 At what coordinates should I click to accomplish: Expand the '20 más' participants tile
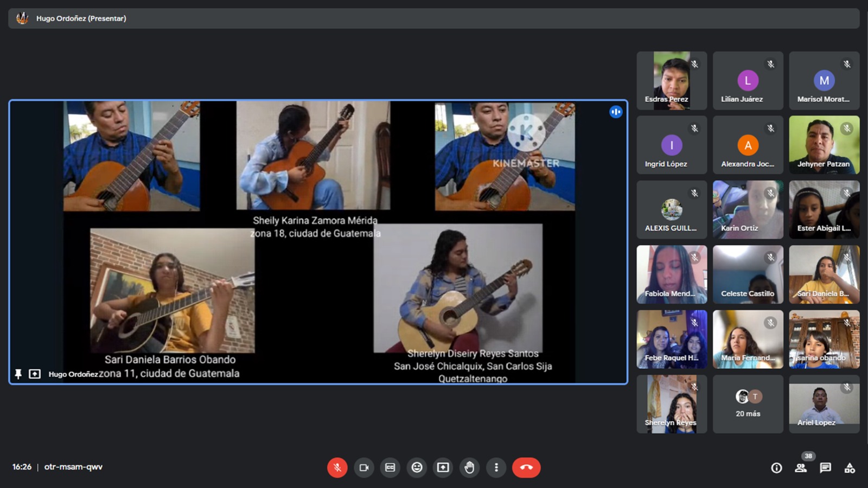[748, 404]
